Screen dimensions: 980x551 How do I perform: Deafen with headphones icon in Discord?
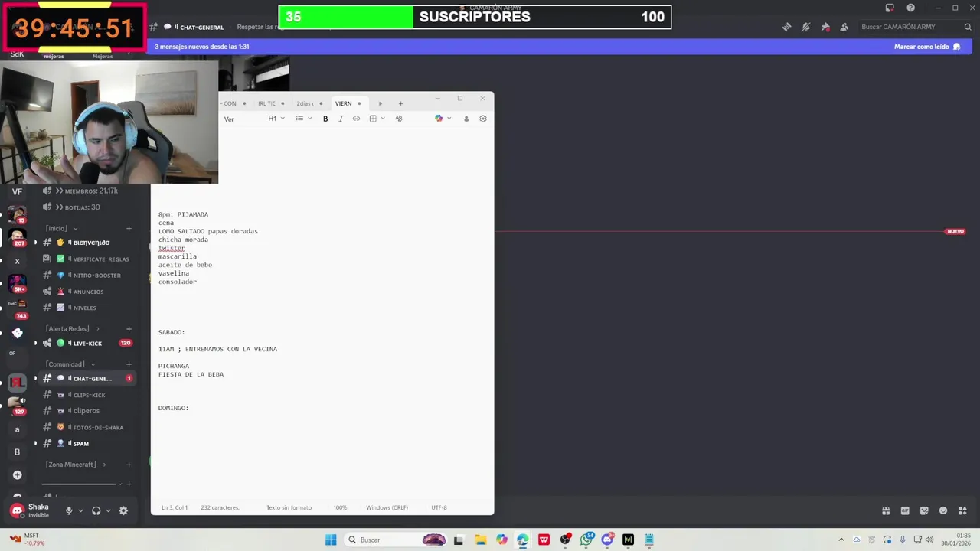pyautogui.click(x=96, y=510)
